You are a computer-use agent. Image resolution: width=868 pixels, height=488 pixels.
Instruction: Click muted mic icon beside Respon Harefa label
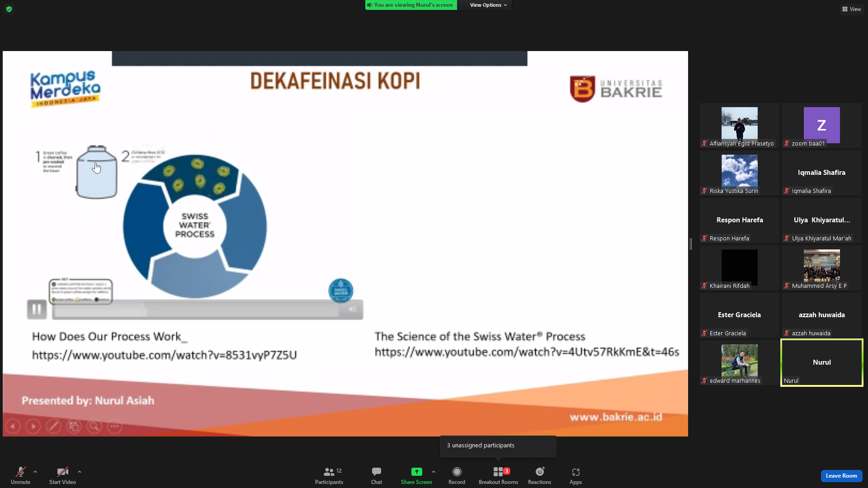click(704, 239)
